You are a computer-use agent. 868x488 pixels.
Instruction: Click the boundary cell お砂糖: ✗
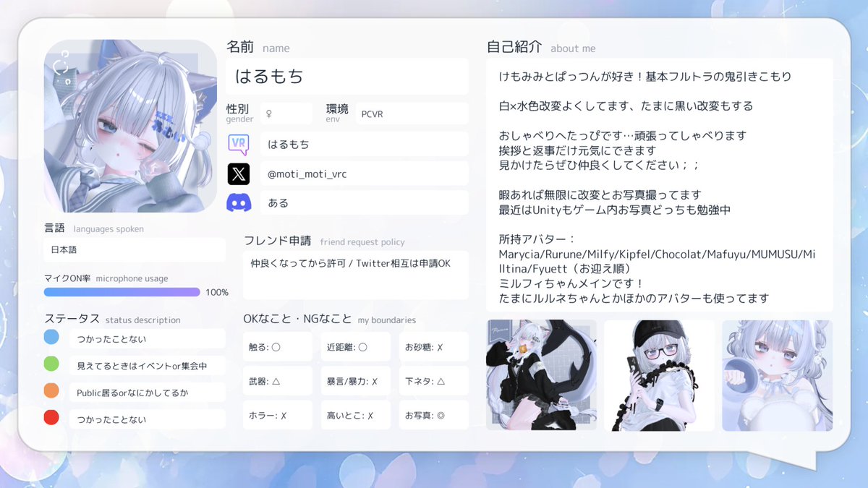(434, 347)
